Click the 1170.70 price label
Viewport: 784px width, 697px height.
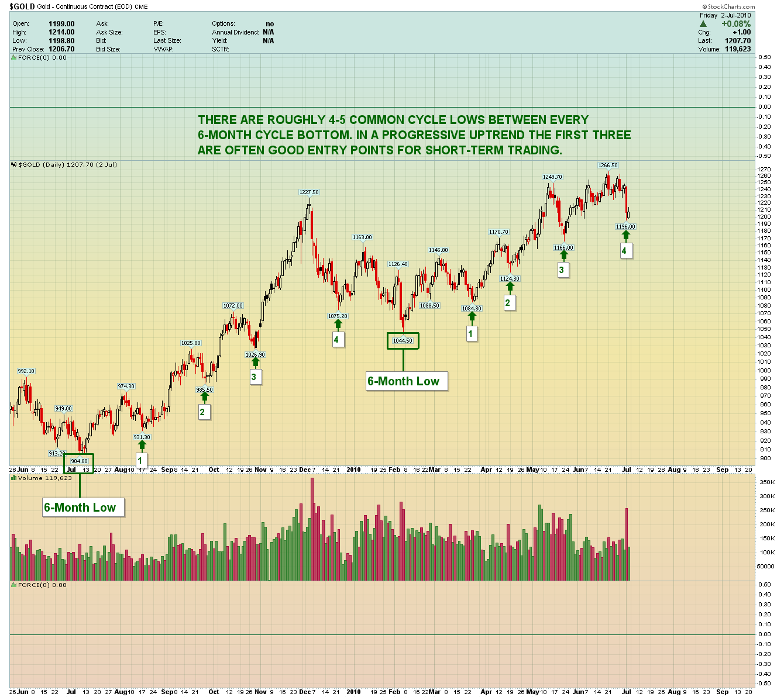point(499,232)
